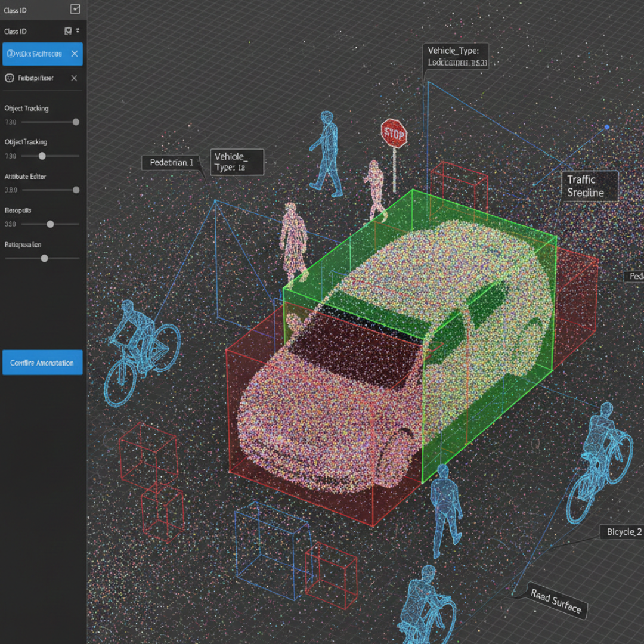The width and height of the screenshot is (644, 644).
Task: Toggle the checkbox in the top Class ID header
Action: pyautogui.click(x=75, y=8)
